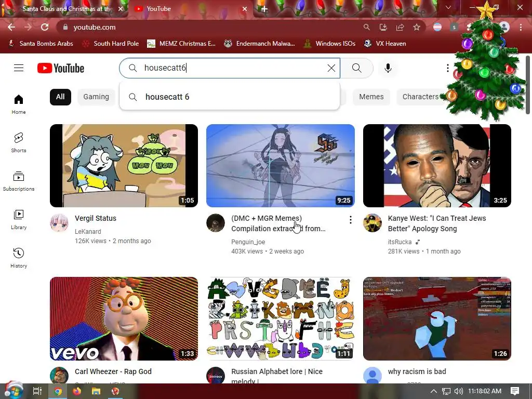This screenshot has height=399, width=532.
Task: Clear the search box with the X icon
Action: click(331, 68)
